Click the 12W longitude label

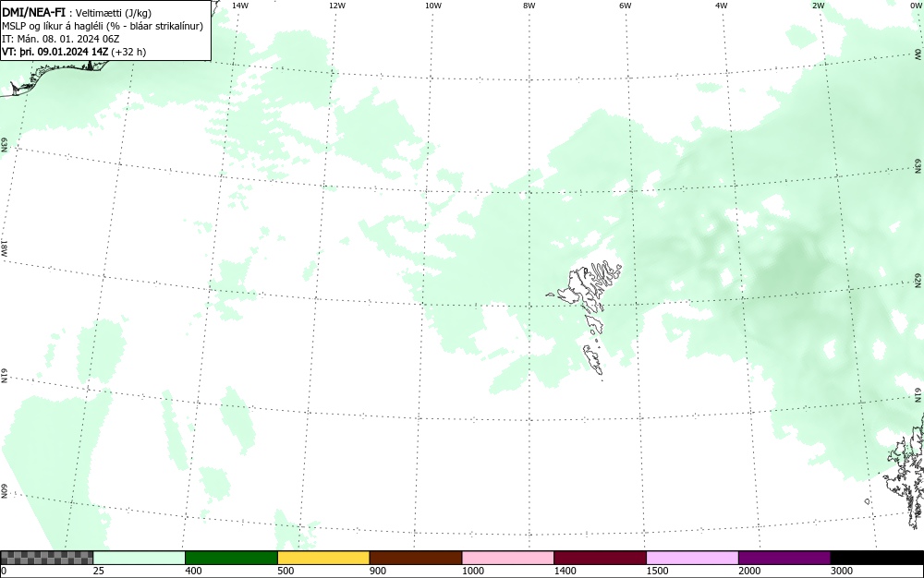[x=337, y=6]
